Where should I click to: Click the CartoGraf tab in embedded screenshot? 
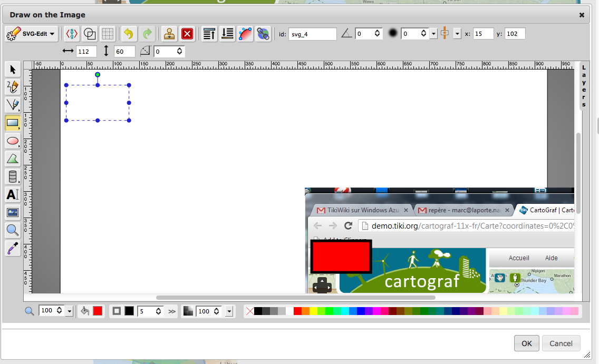click(546, 210)
